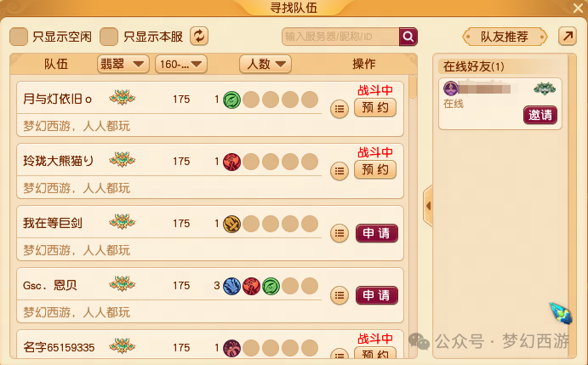Click the refresh team list icon
The height and width of the screenshot is (365, 588).
coord(199,36)
